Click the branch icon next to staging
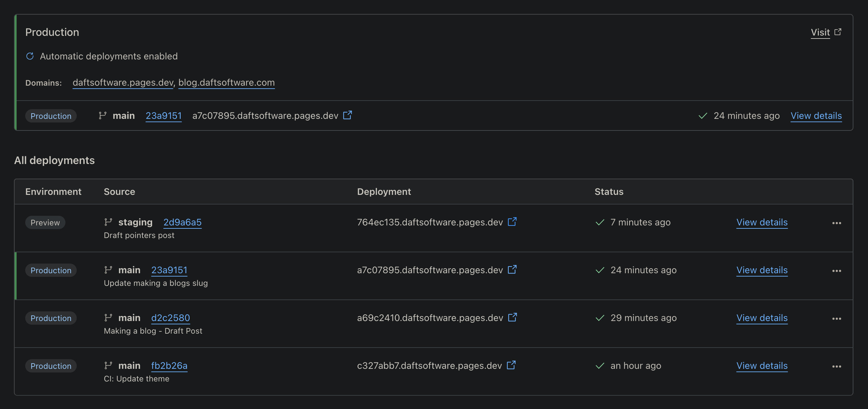The width and height of the screenshot is (868, 409). [109, 222]
